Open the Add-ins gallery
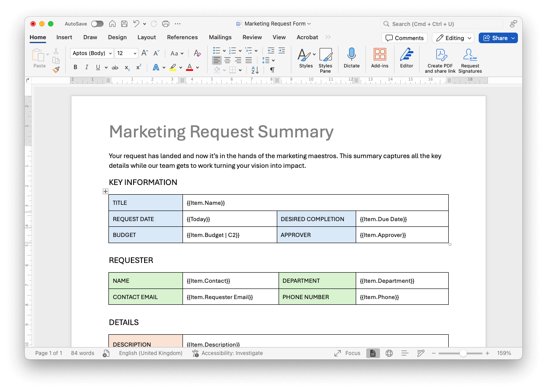 point(380,58)
